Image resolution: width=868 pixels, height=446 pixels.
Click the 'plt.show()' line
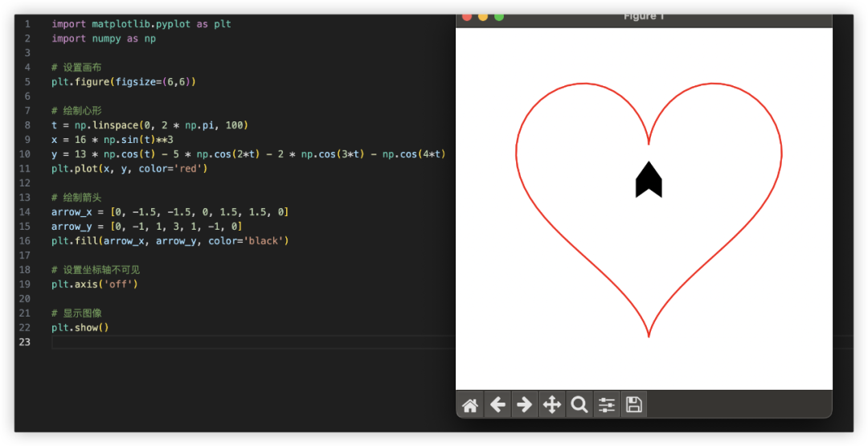[80, 328]
